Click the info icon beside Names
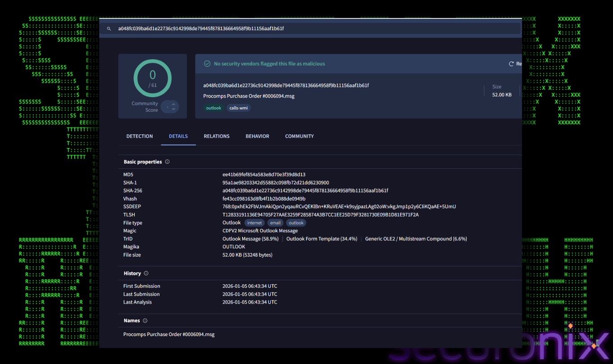The width and height of the screenshot is (613, 364). (x=145, y=321)
